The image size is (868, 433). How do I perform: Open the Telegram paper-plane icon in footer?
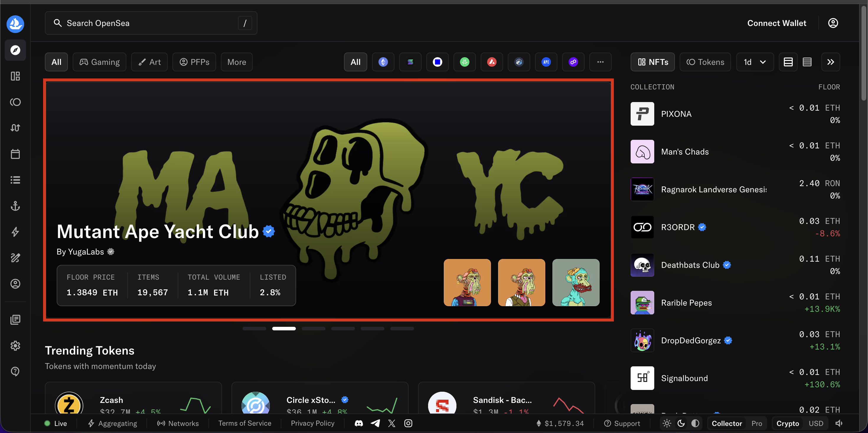point(375,423)
